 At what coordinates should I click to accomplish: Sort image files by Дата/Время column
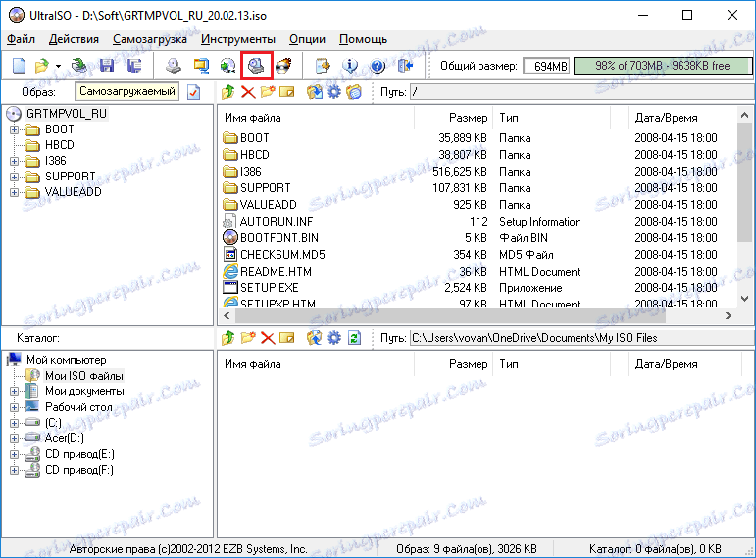tap(682, 118)
